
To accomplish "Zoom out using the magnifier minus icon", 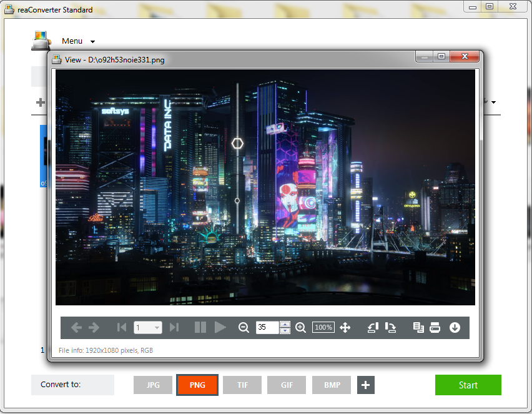I will point(244,328).
